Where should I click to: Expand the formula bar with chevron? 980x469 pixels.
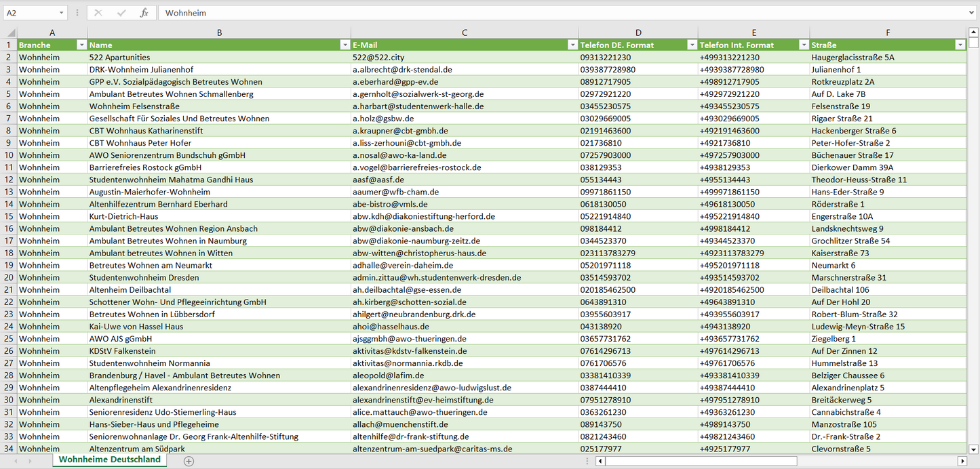972,13
